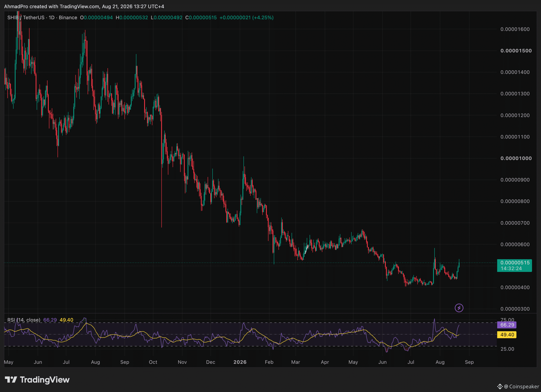
Task: Click the yellow 49.40 value in RSI legend
Action: [66, 320]
